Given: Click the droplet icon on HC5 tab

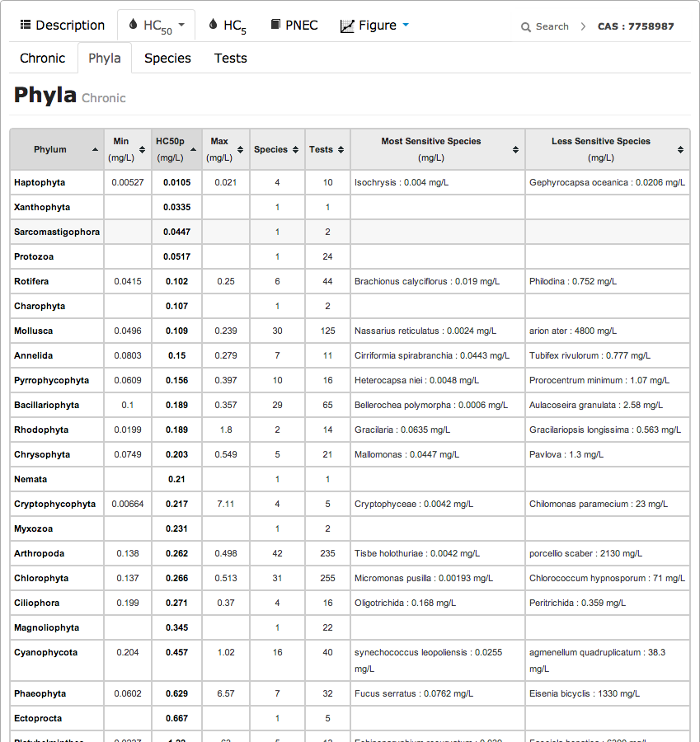Looking at the screenshot, I should [x=213, y=25].
